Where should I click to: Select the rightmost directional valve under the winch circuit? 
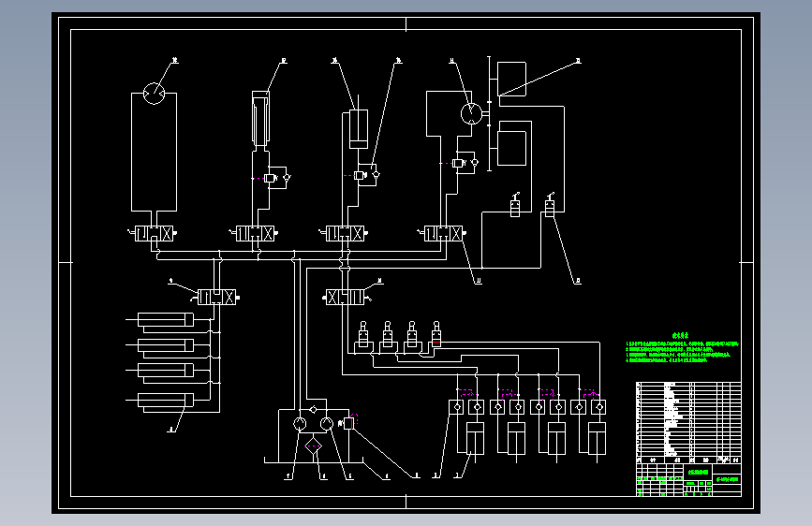[x=443, y=233]
